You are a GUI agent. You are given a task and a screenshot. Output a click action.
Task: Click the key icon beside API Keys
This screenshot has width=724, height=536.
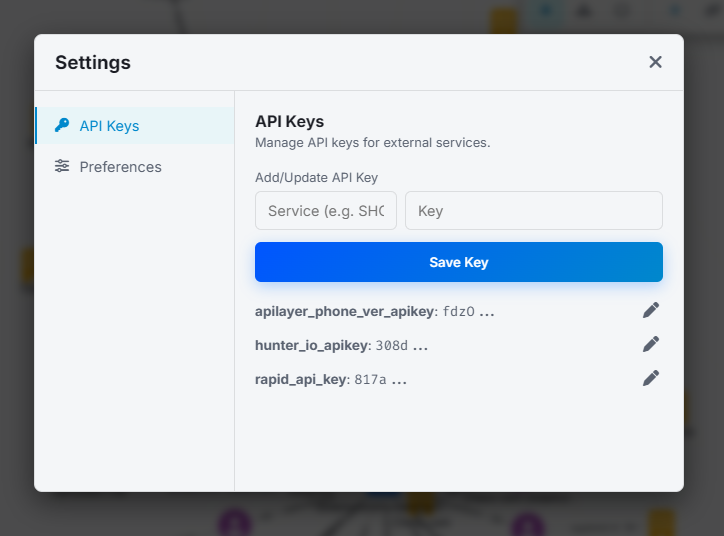[x=62, y=125]
